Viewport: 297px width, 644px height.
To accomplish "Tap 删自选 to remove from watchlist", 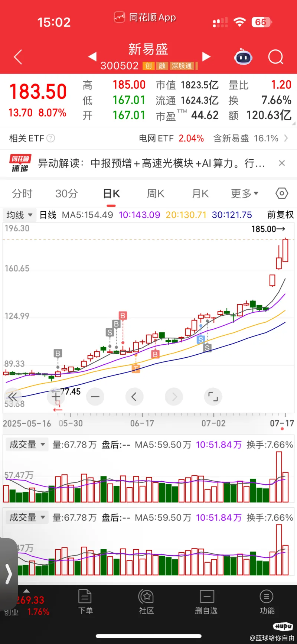I will [206, 602].
